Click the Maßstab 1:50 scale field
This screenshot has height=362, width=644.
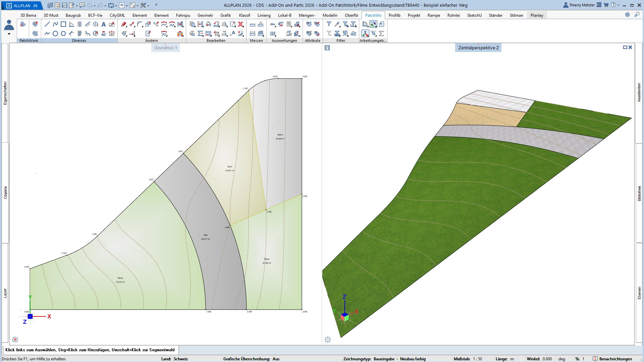[x=477, y=359]
